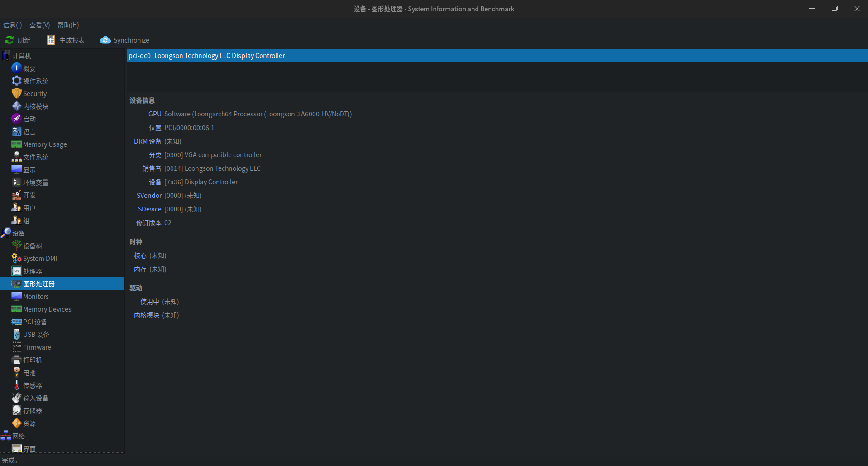Open the 设备树 device tree icon
Viewport: 868px width, 466px height.
pyautogui.click(x=16, y=245)
